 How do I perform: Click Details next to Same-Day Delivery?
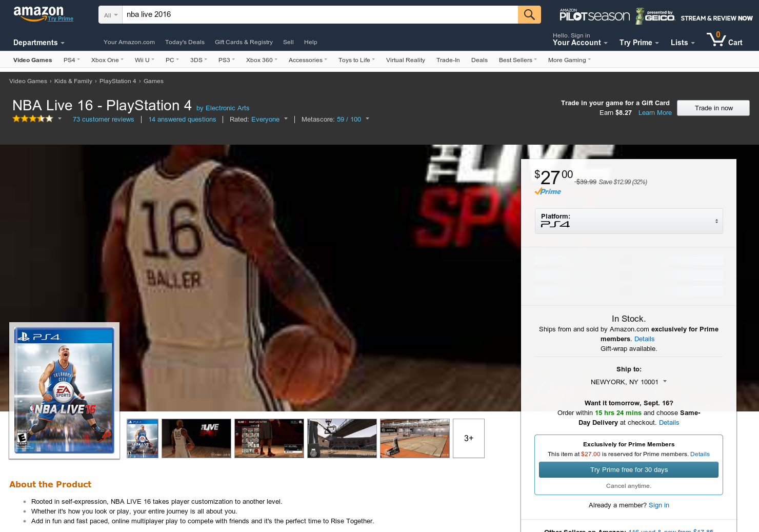coord(669,423)
